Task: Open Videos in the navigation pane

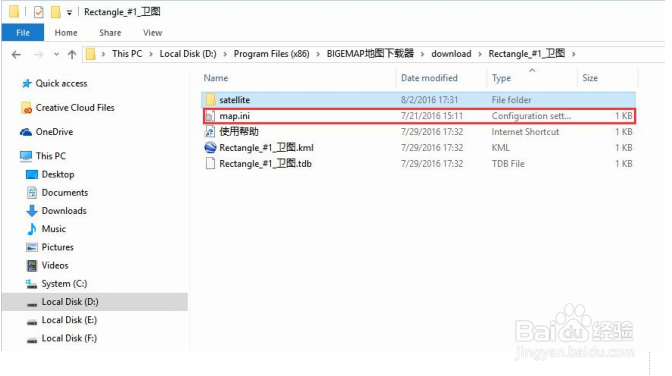Action: click(x=55, y=265)
